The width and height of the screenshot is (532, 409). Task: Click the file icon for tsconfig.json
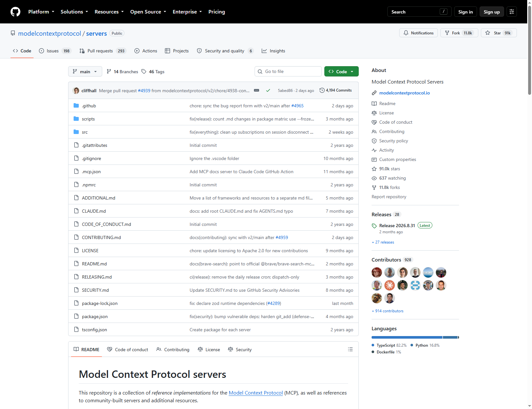[x=76, y=329]
